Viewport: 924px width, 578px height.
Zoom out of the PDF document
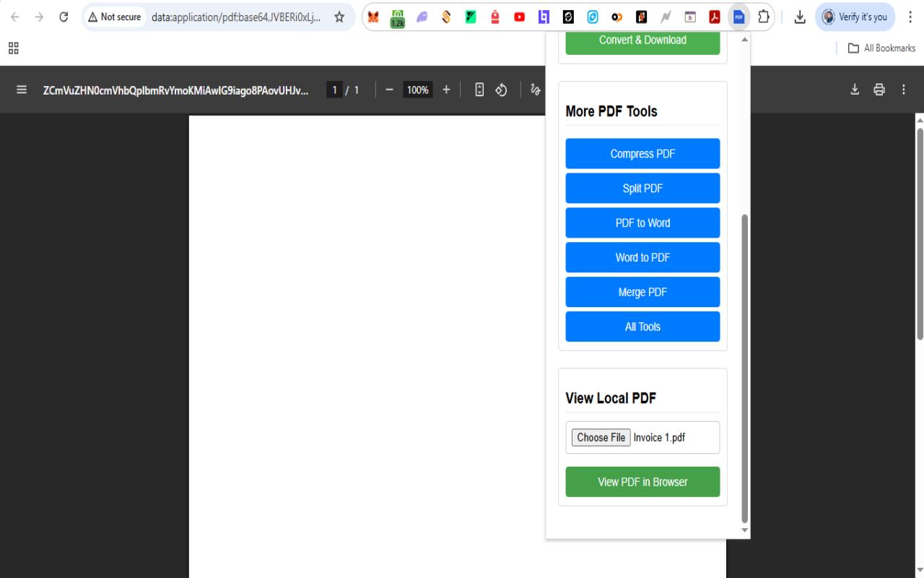[x=389, y=90]
